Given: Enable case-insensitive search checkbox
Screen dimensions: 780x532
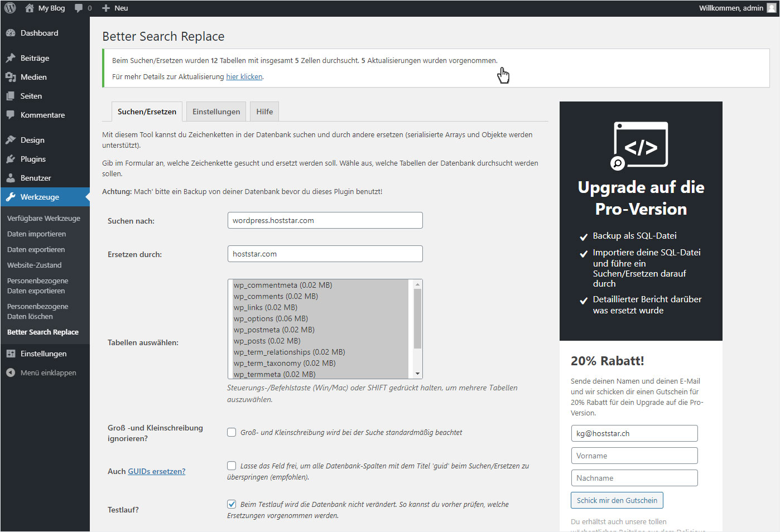Looking at the screenshot, I should [232, 432].
